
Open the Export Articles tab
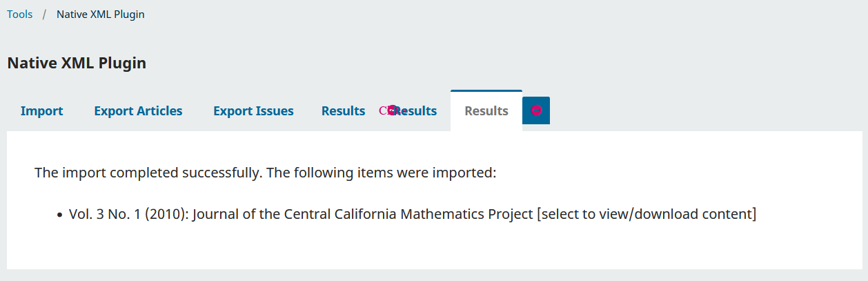coord(138,110)
